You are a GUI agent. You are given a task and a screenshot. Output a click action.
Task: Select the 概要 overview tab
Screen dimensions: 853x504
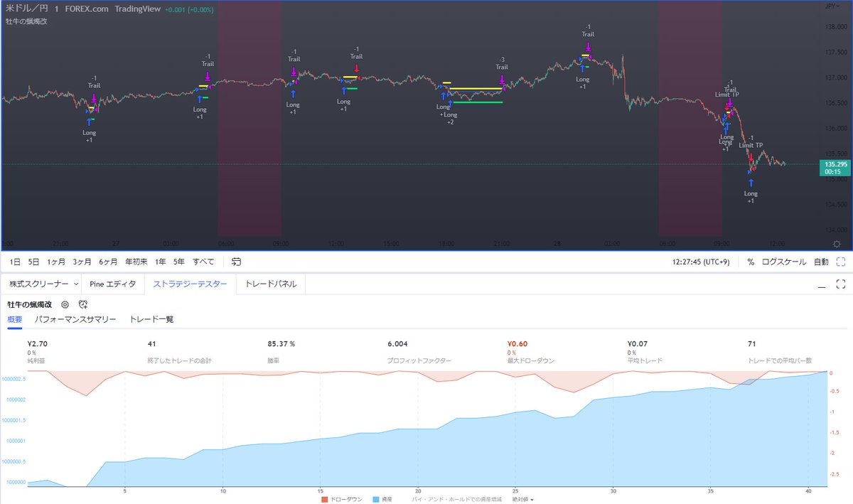[x=15, y=319]
